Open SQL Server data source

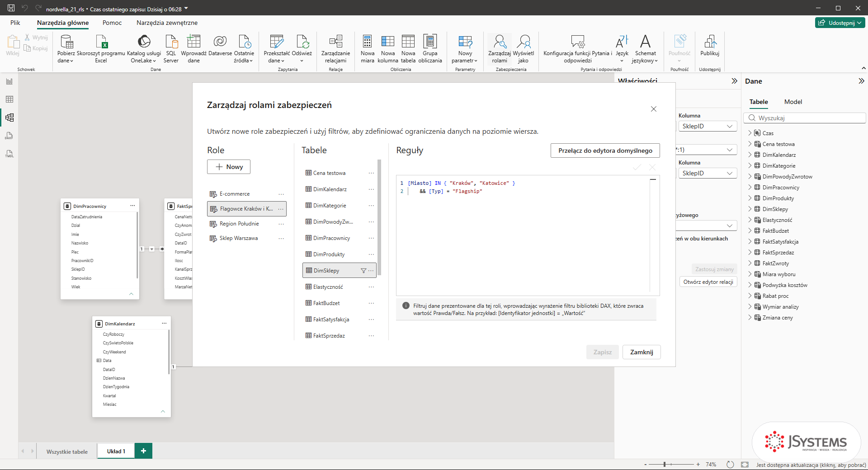pyautogui.click(x=171, y=49)
